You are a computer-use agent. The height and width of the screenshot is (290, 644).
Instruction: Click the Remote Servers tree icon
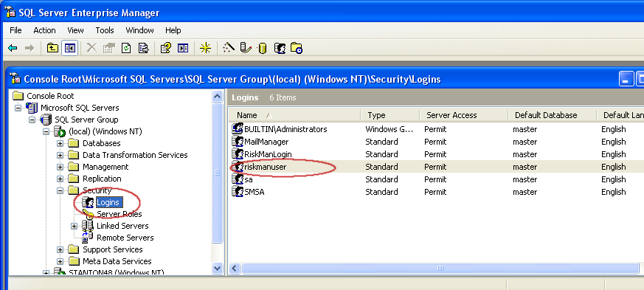pyautogui.click(x=88, y=238)
